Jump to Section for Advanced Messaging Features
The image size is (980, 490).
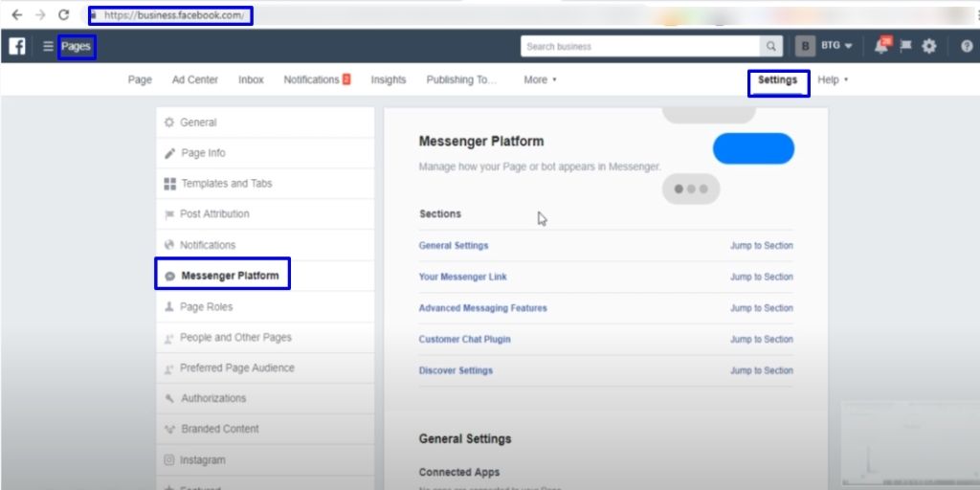761,308
